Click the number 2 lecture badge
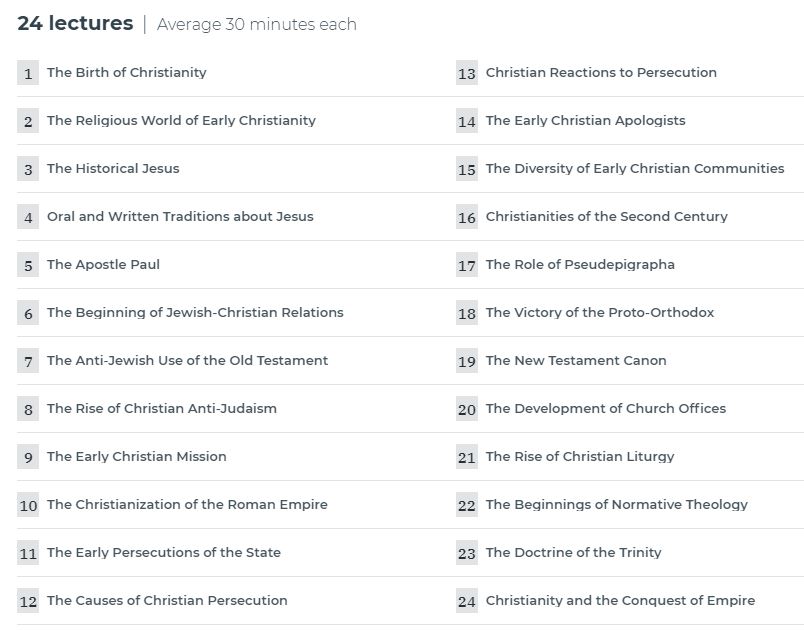This screenshot has height=630, width=804. point(28,121)
